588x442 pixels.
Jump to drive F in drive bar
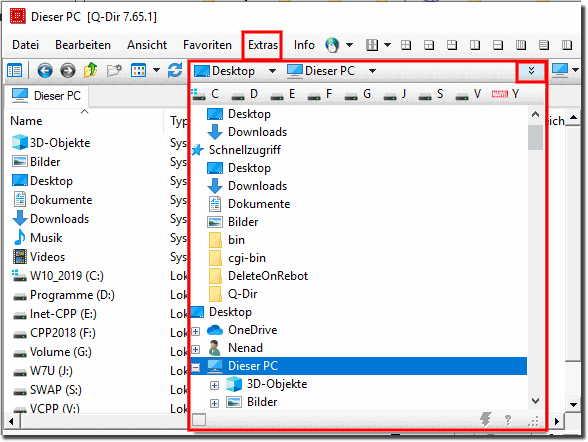320,94
